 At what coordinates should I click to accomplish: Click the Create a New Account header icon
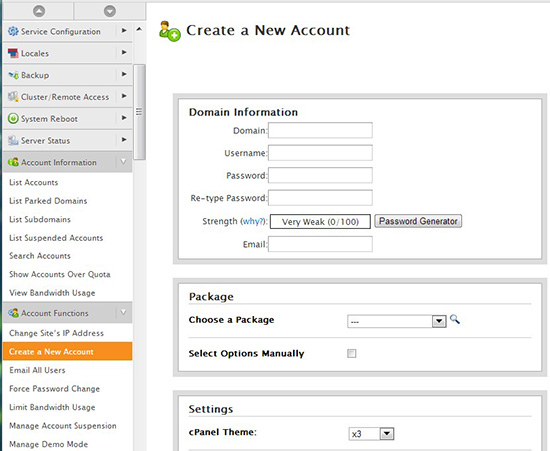169,32
